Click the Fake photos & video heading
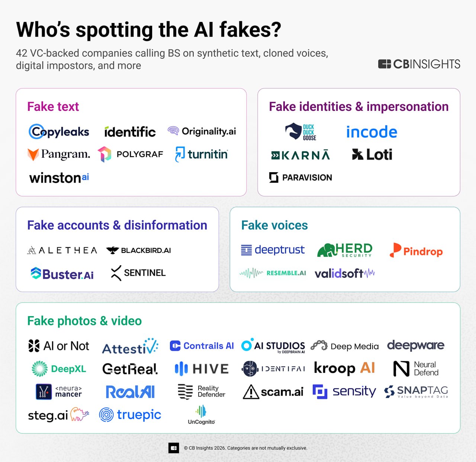The width and height of the screenshot is (476, 462). point(84,321)
